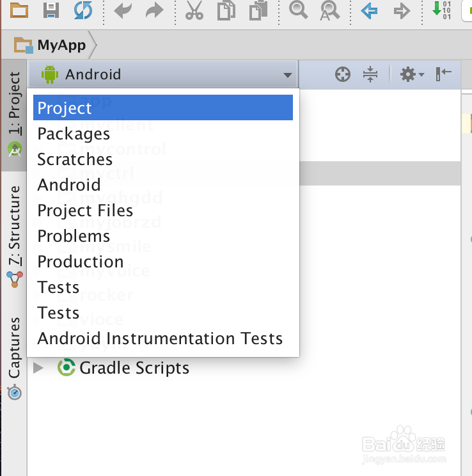
Task: Select Android in the view popup list
Action: 163,184
